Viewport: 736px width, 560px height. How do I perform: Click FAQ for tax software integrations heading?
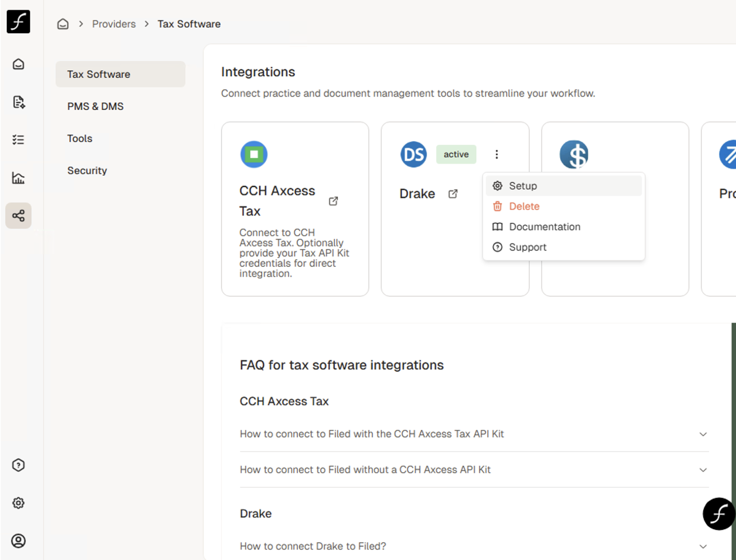(x=342, y=365)
